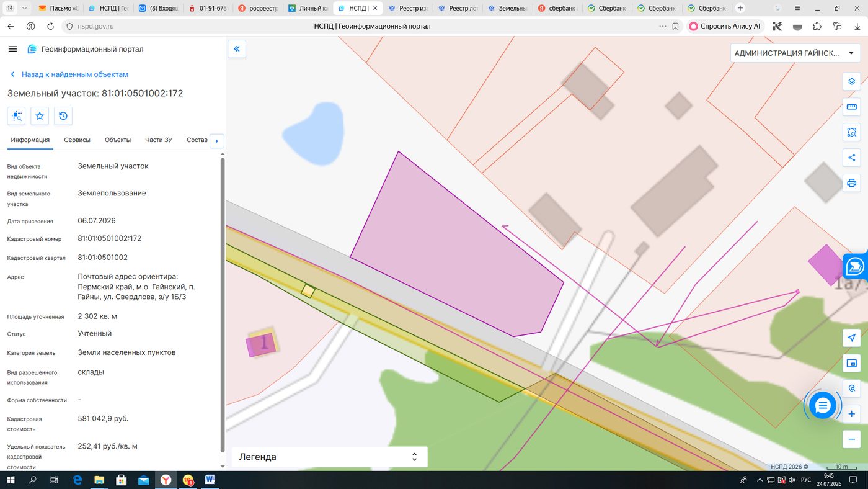This screenshot has height=489, width=868.
Task: Zoom out the map with minus button
Action: tap(851, 439)
